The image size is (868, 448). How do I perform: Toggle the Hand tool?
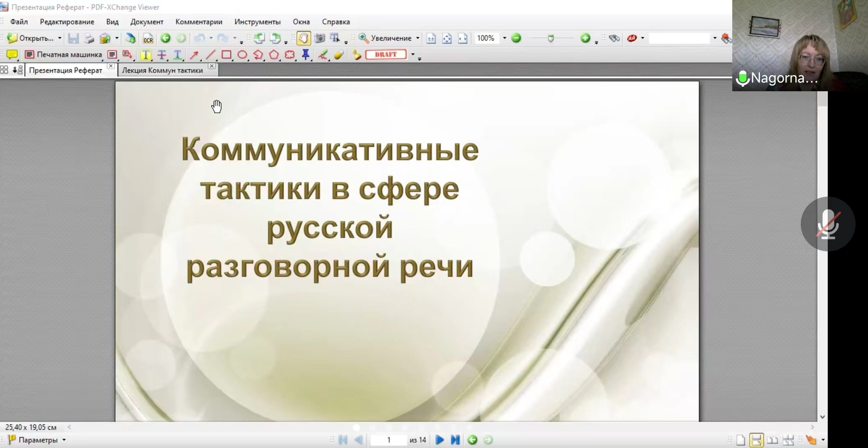click(x=303, y=39)
